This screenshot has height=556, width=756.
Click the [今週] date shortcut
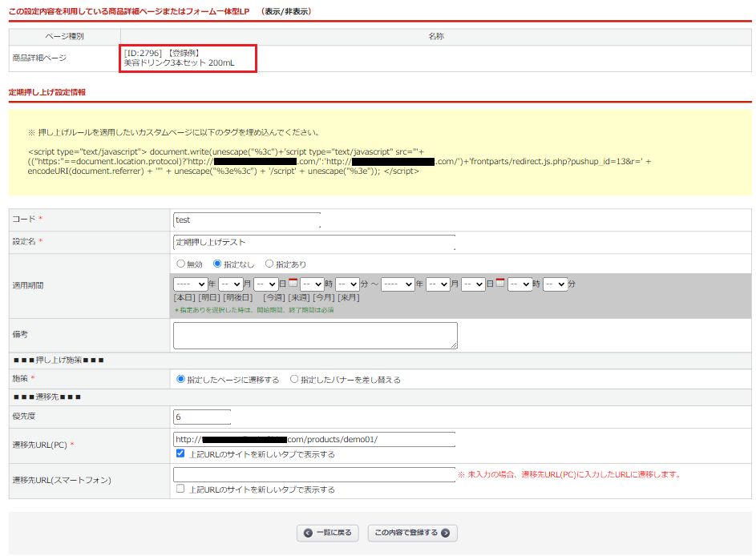[274, 298]
